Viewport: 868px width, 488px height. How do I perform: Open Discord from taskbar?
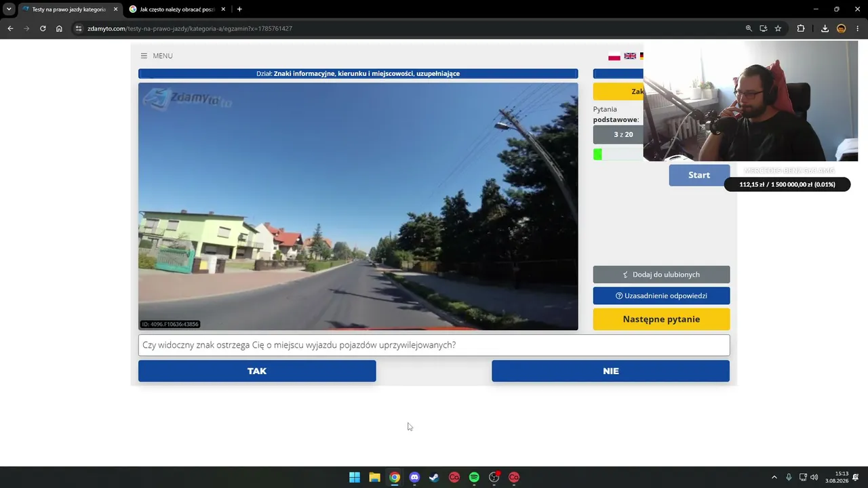[x=414, y=477]
